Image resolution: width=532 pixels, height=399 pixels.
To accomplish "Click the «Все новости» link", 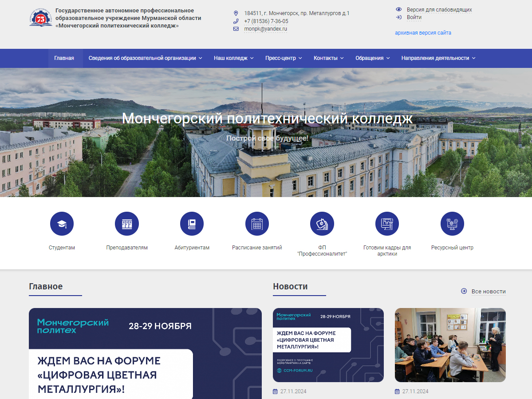I will click(x=489, y=292).
